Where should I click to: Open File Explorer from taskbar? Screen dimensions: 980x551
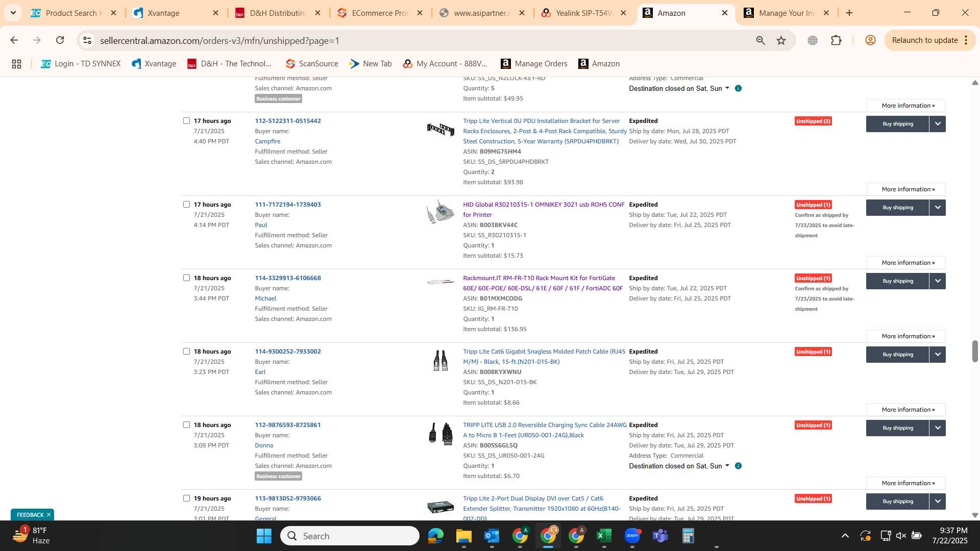[x=463, y=536]
